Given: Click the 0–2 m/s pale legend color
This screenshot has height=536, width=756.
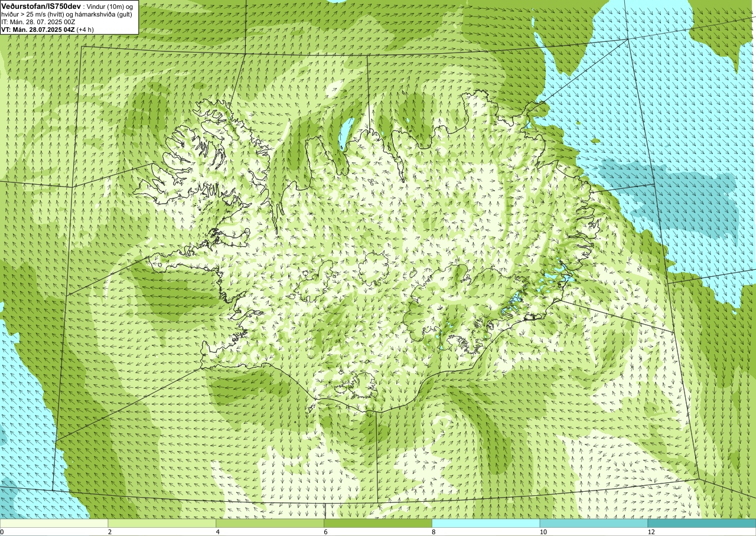Looking at the screenshot, I should click(x=54, y=523).
